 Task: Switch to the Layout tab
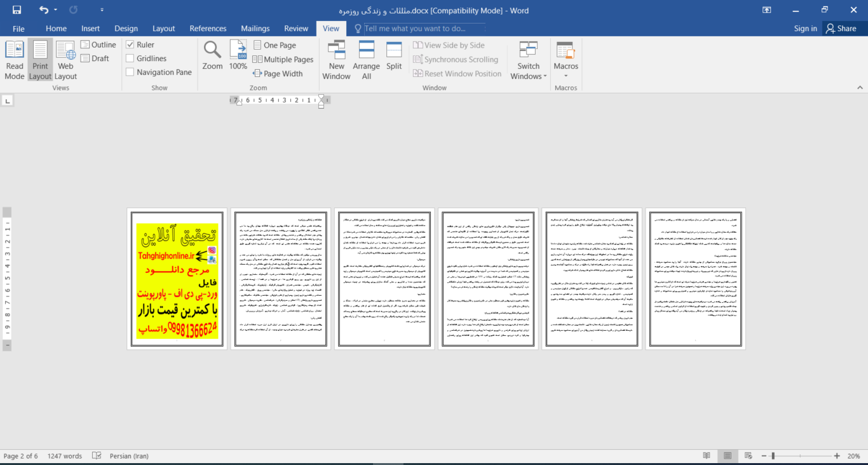[x=163, y=29]
